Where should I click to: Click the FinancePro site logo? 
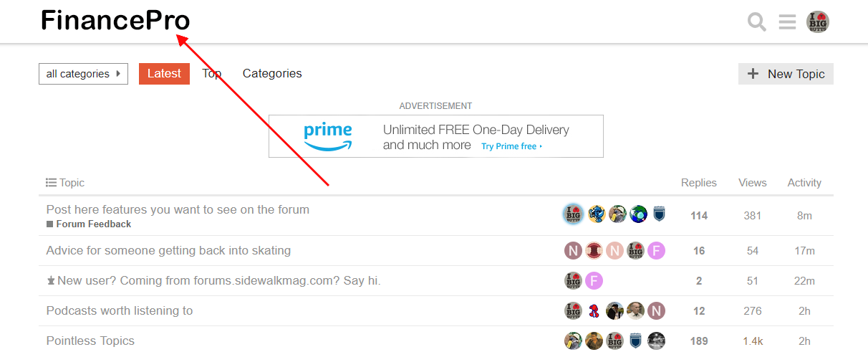pos(115,21)
